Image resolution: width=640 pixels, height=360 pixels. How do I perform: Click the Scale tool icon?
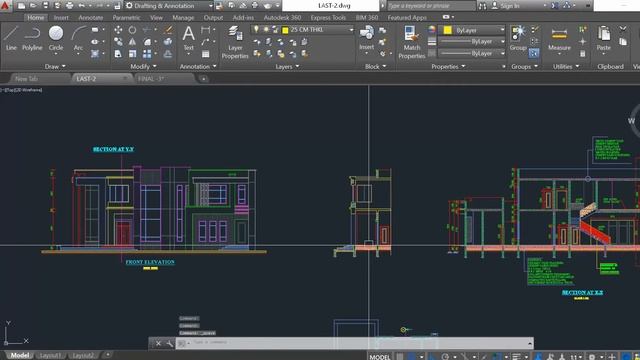click(132, 53)
